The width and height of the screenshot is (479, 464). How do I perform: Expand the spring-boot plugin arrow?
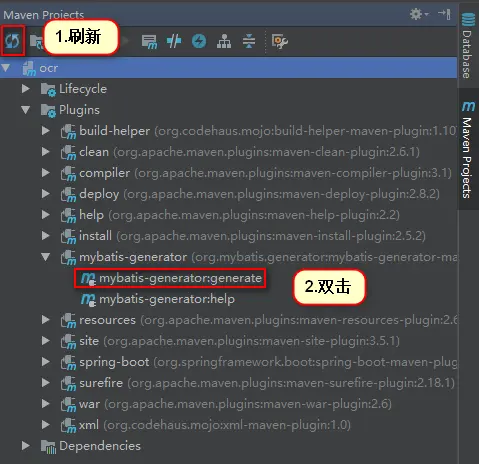pos(46,362)
